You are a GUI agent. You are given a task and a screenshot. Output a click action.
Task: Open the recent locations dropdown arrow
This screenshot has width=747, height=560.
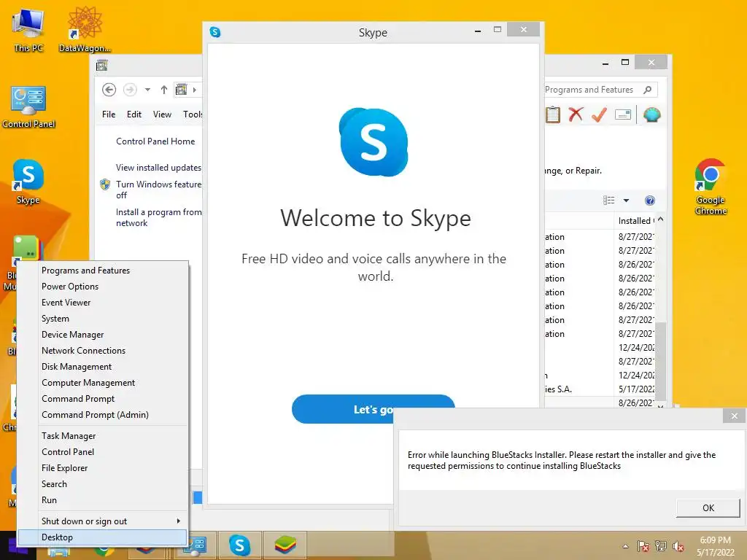tap(147, 90)
